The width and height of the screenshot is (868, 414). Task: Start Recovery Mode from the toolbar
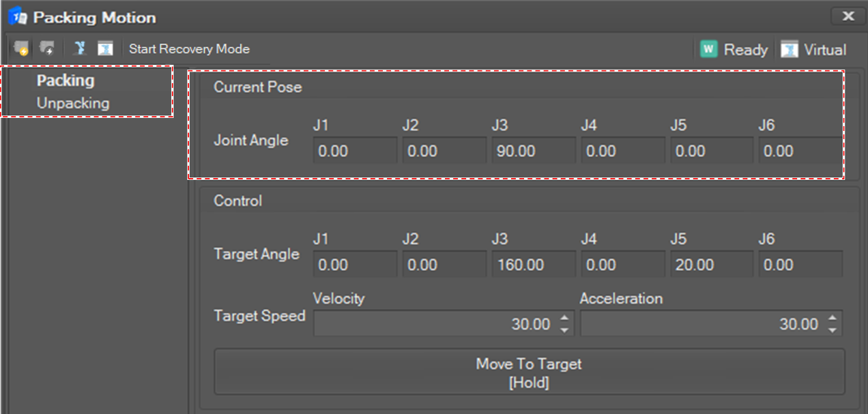[x=189, y=49]
